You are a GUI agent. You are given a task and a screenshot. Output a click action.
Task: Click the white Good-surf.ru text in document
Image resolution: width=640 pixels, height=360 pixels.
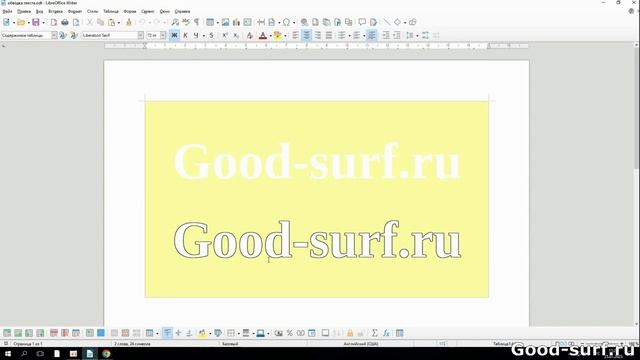pyautogui.click(x=317, y=162)
